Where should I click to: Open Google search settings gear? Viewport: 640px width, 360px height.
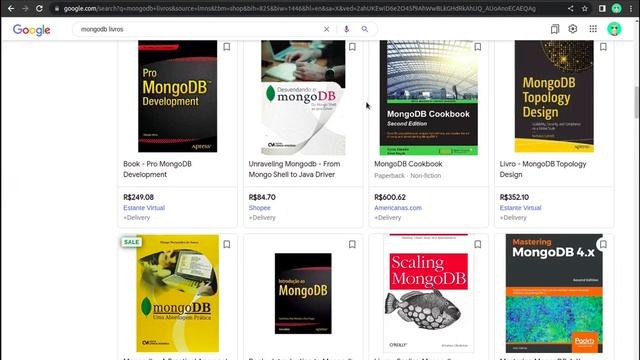coord(573,29)
